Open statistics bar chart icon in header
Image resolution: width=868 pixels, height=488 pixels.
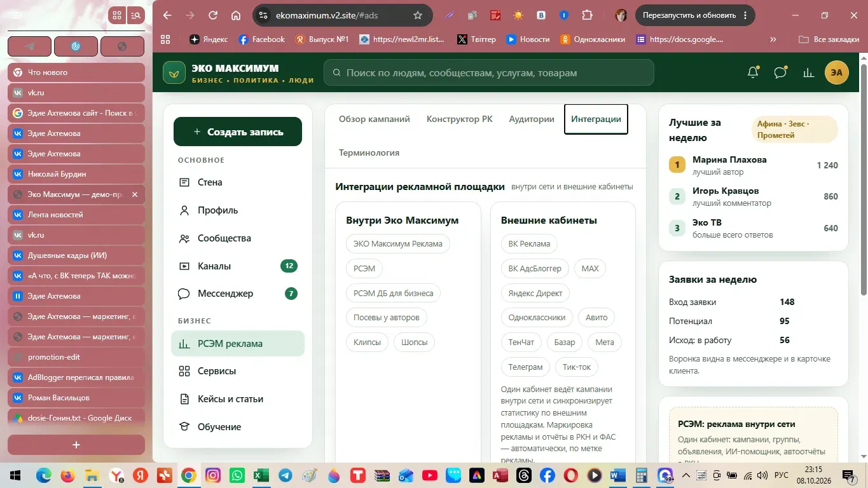pos(809,72)
